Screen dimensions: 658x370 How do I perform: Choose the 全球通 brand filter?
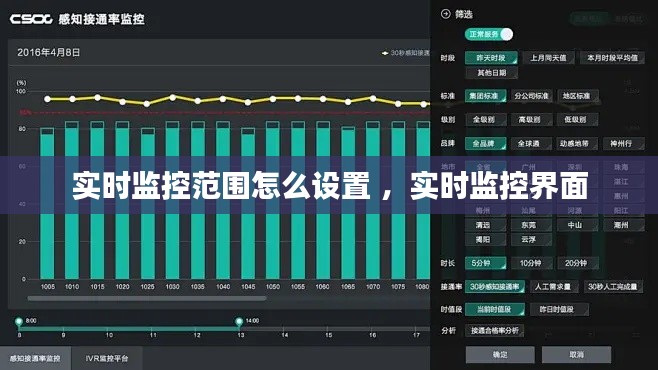tap(529, 143)
